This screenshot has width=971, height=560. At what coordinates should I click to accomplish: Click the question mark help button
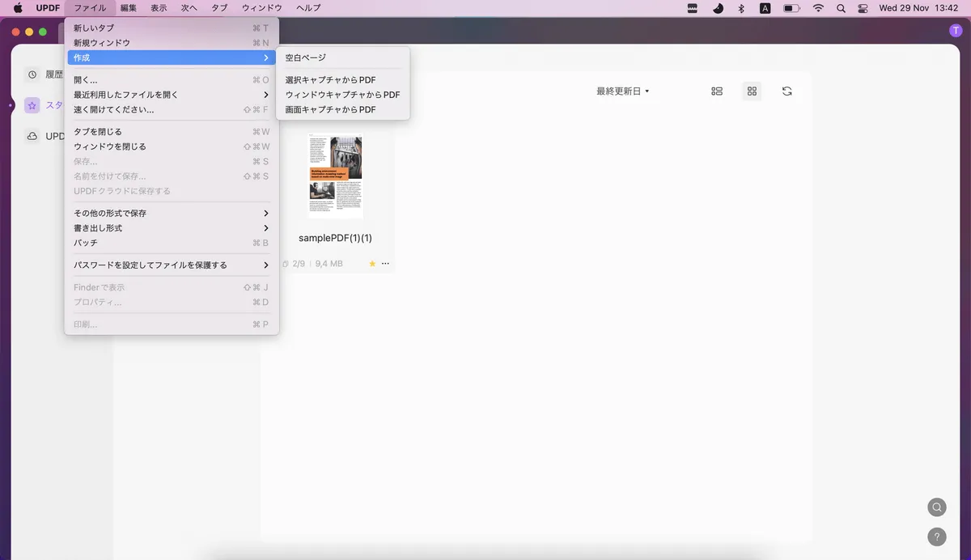click(x=937, y=537)
